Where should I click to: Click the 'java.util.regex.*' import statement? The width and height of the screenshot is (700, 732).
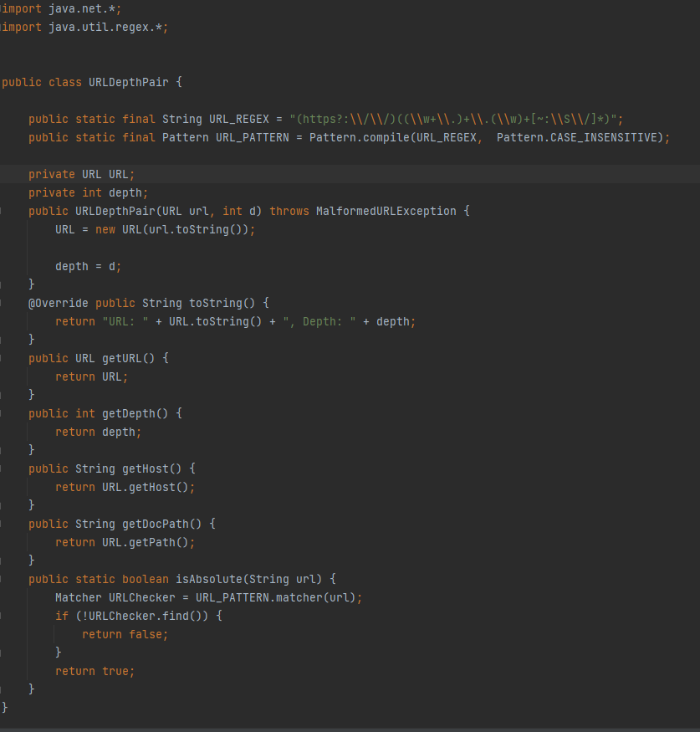84,27
